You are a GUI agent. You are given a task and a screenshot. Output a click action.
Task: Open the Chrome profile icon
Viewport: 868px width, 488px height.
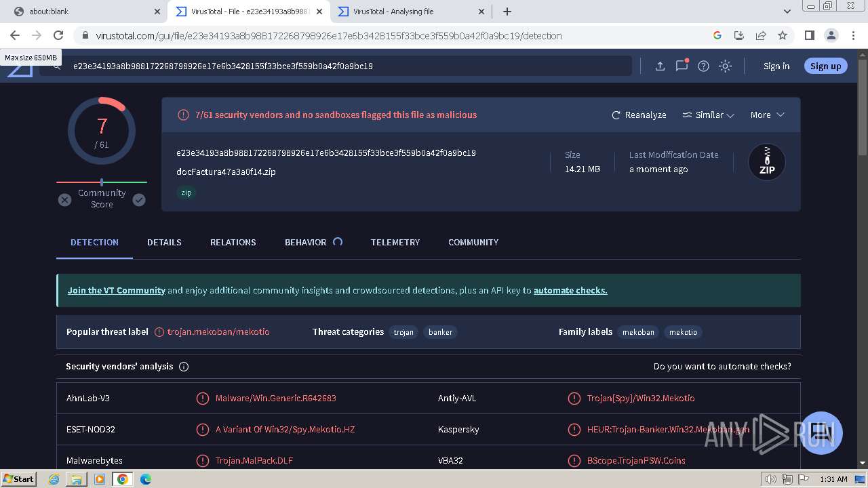click(x=831, y=35)
